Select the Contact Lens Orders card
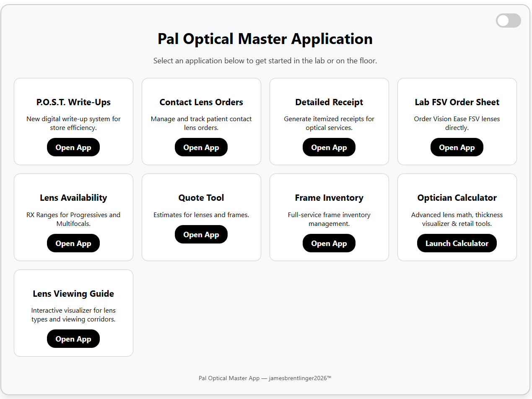Screen dimensions: 532x399 (201, 102)
